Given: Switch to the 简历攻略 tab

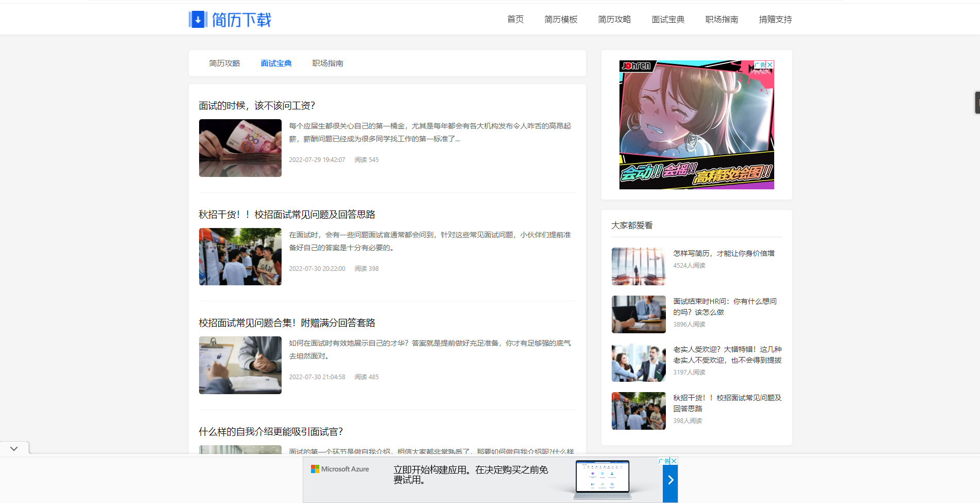Looking at the screenshot, I should point(225,63).
